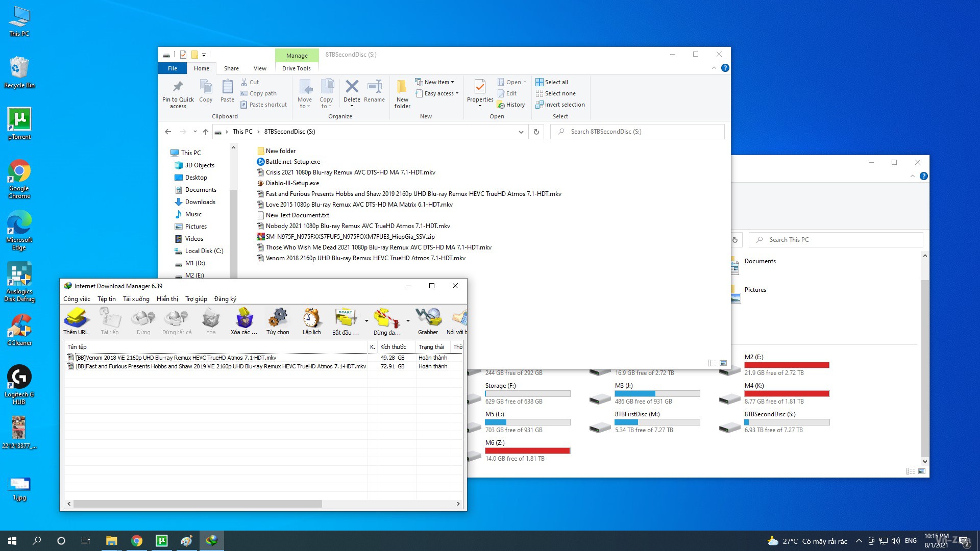This screenshot has width=980, height=551.
Task: Click the Rename icon in the ribbon
Action: 375,91
